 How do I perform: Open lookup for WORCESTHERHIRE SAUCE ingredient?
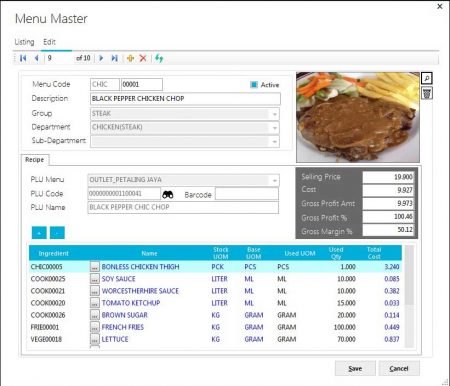95,291
